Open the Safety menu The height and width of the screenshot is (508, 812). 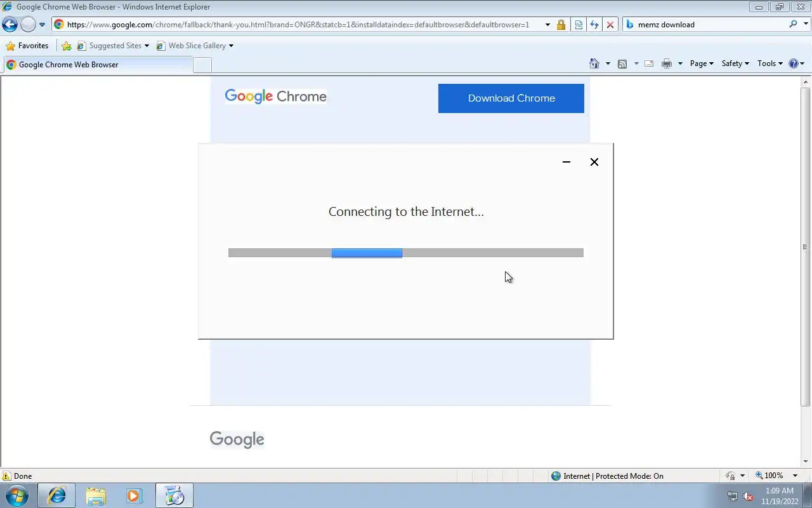(x=735, y=63)
